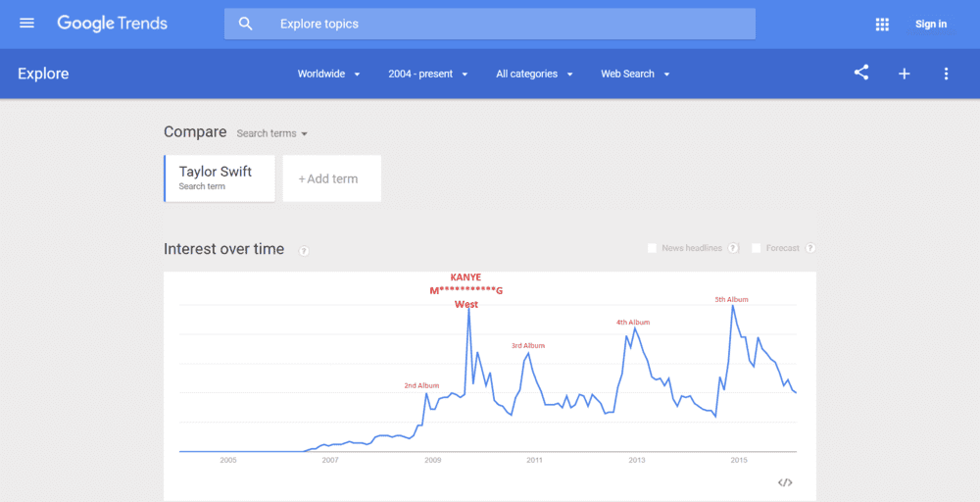Click the 2015 axis label
980x502 pixels.
point(739,460)
